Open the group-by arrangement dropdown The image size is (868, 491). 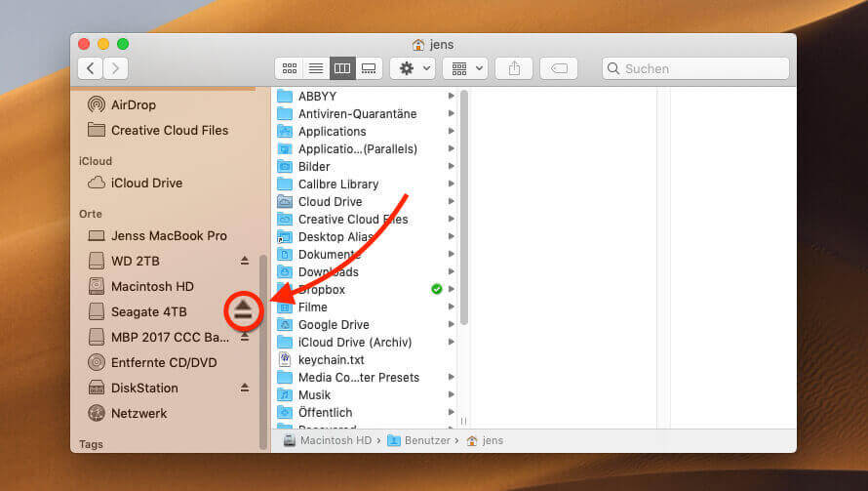pos(464,68)
